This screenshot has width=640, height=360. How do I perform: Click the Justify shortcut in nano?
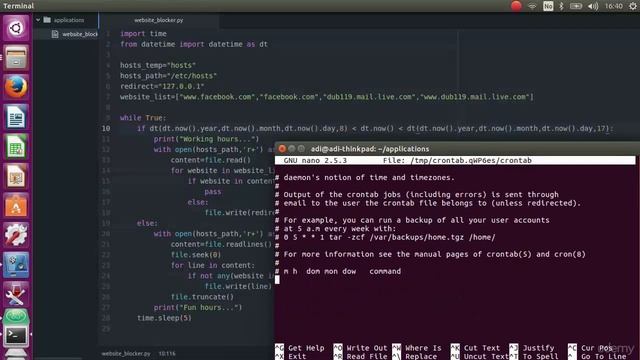pos(532,348)
